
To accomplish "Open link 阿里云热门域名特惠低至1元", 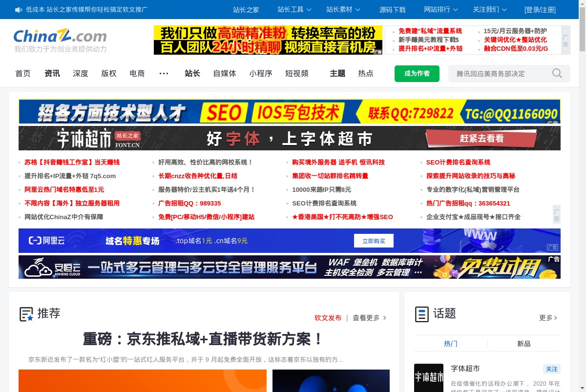I will [64, 189].
